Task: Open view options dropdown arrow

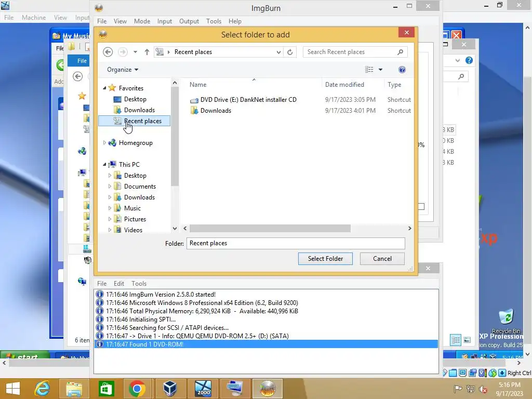Action: coord(380,70)
